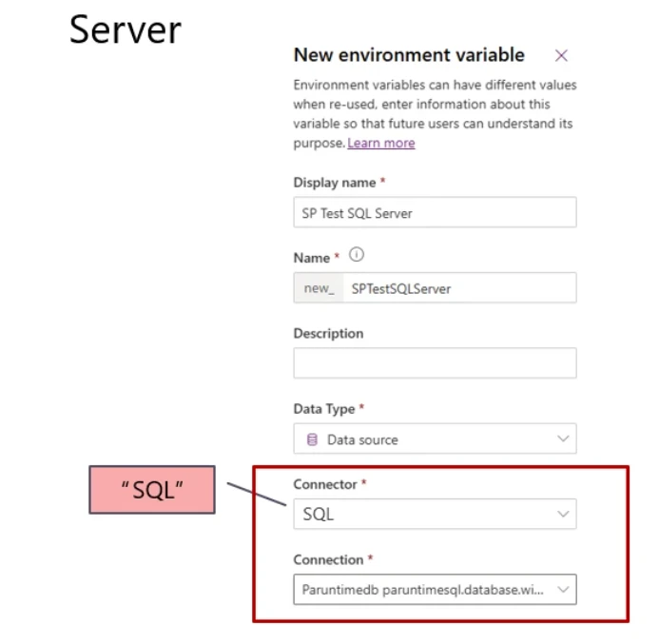
Task: Click the Description label
Action: [x=328, y=334]
